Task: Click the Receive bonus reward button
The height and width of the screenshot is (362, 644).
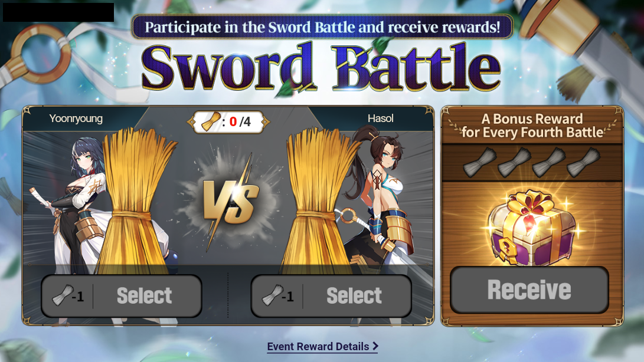Action: [x=529, y=289]
